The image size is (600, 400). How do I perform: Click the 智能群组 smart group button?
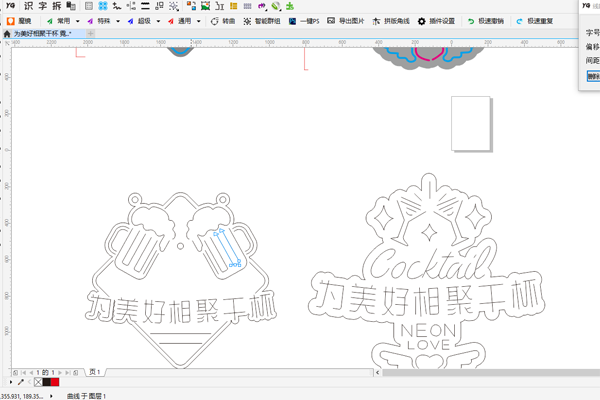(x=262, y=21)
